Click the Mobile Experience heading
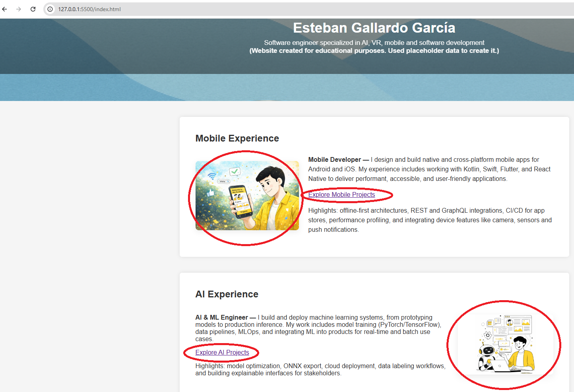574x392 pixels. [237, 138]
